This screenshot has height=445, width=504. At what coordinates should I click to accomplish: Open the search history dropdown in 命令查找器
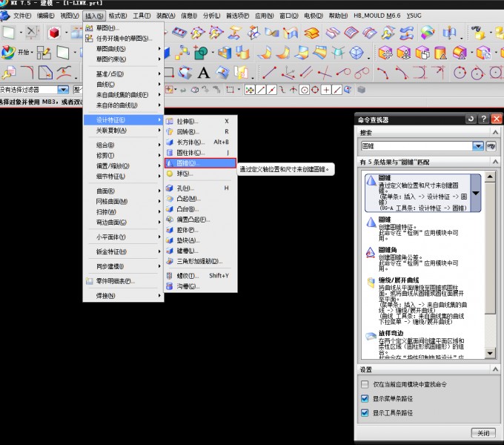point(478,146)
